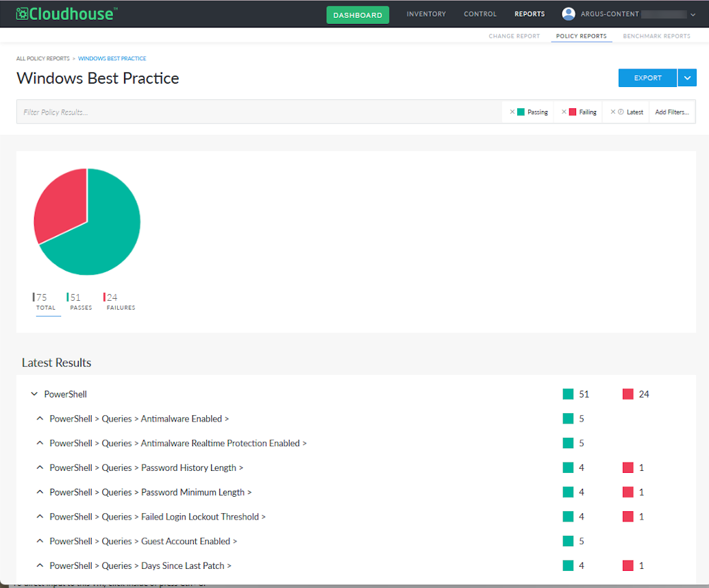Click the green passing square for PowerShell
The image size is (709, 588).
coord(568,394)
